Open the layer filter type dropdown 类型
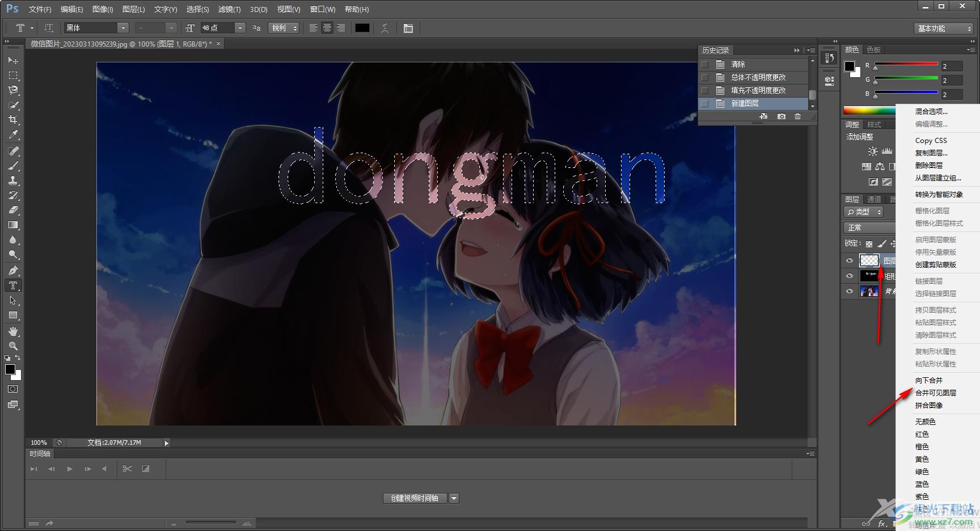980x531 pixels. click(x=864, y=212)
